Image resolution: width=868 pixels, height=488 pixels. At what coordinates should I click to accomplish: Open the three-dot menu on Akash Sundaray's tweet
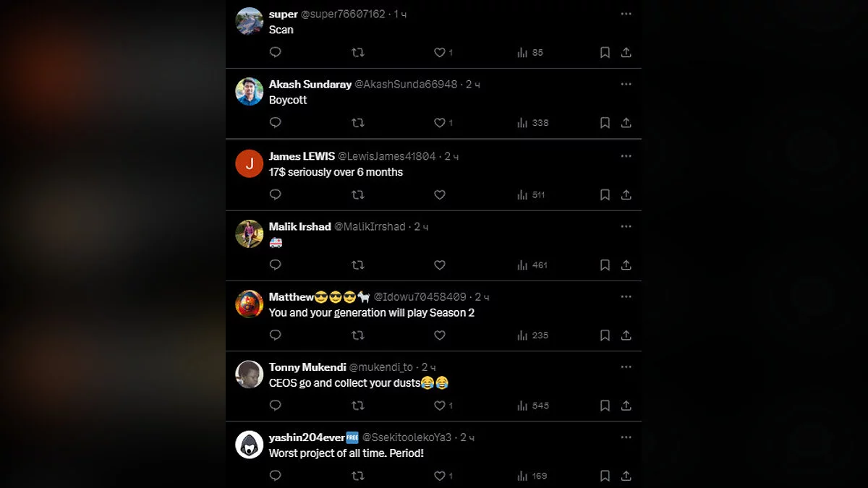(626, 84)
